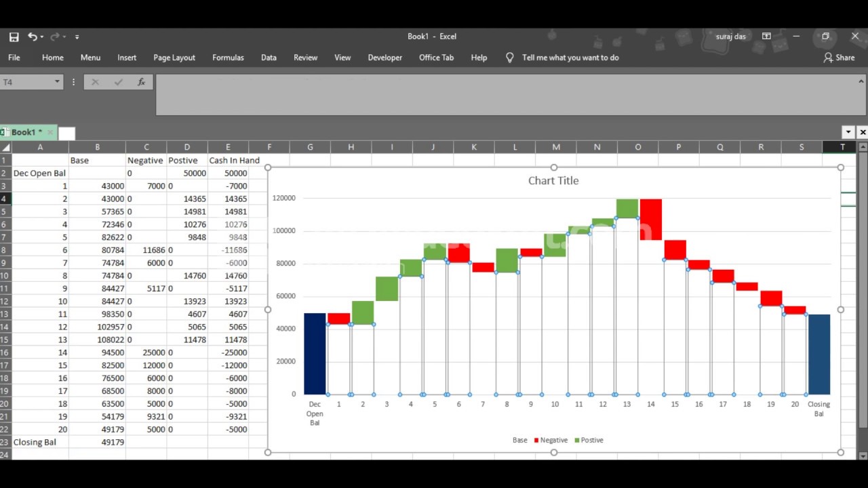
Task: Select column T header
Action: pyautogui.click(x=842, y=147)
